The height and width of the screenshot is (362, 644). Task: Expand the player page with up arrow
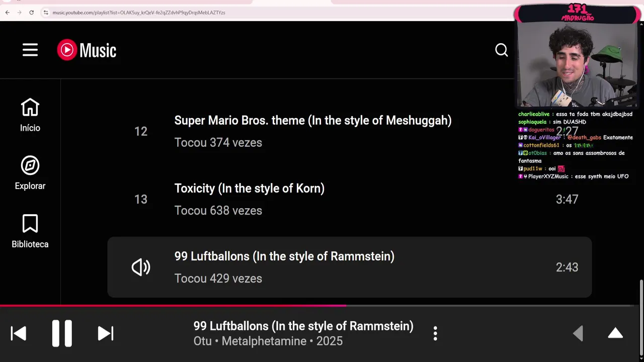tap(615, 333)
